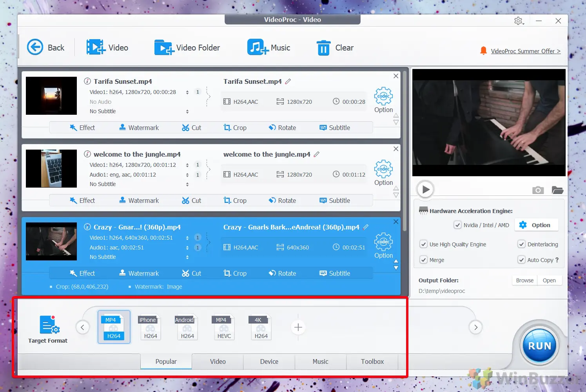
Task: Take a snapshot with the camera icon
Action: pyautogui.click(x=538, y=190)
